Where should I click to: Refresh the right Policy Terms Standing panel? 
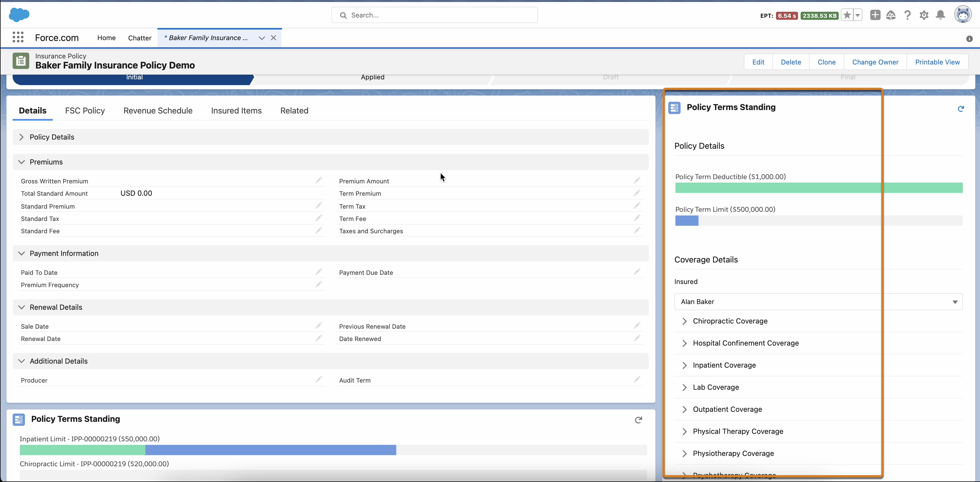(961, 109)
